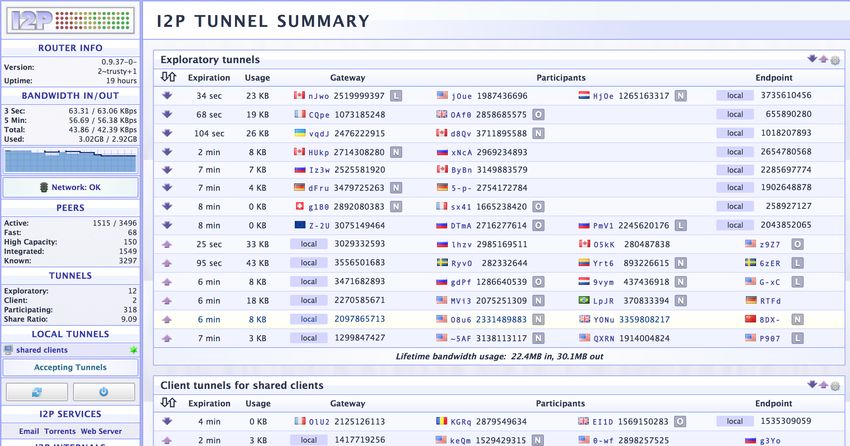Click the UK flag beside YONu participant
Image resolution: width=850 pixels, height=446 pixels.
click(x=584, y=319)
